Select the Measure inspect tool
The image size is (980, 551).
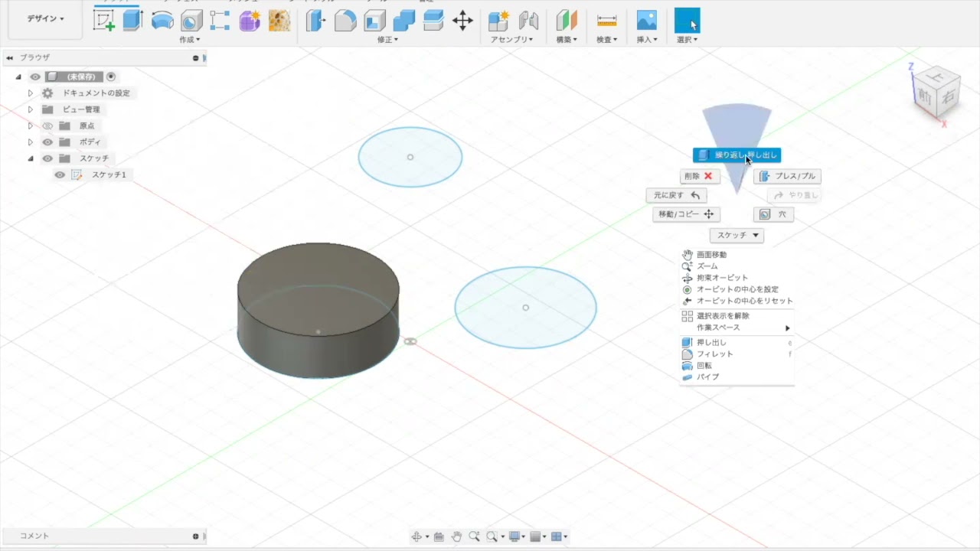(606, 21)
